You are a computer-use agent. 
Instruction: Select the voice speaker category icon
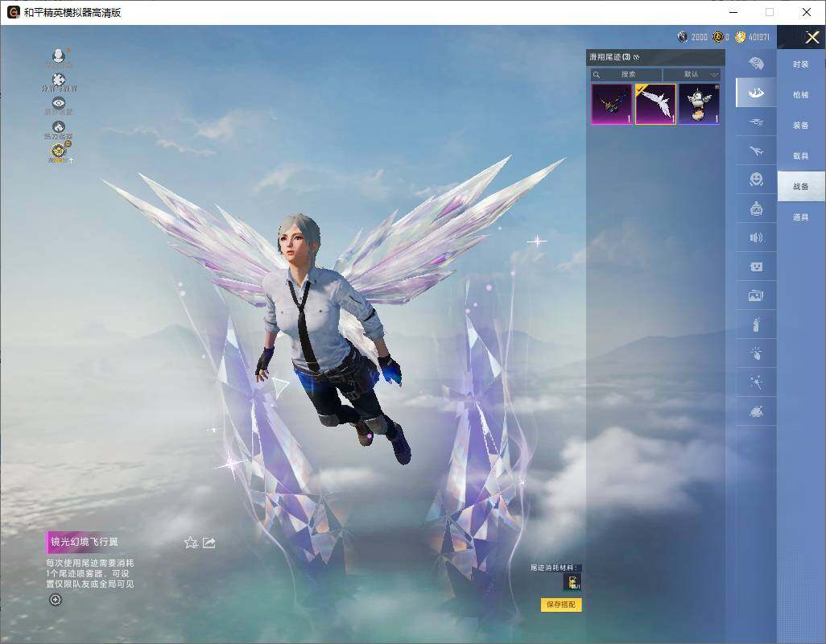(x=757, y=238)
